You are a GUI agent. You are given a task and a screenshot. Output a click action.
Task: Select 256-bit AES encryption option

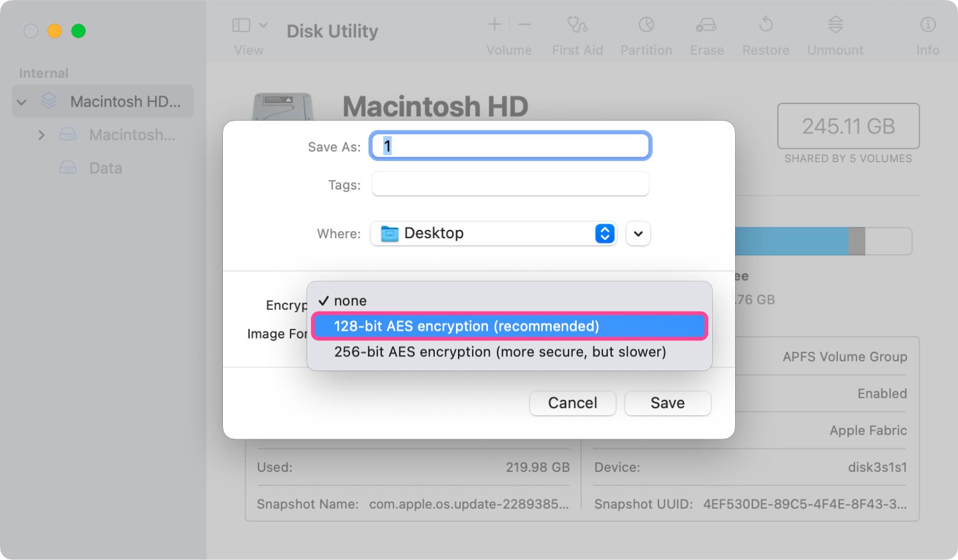(510, 352)
